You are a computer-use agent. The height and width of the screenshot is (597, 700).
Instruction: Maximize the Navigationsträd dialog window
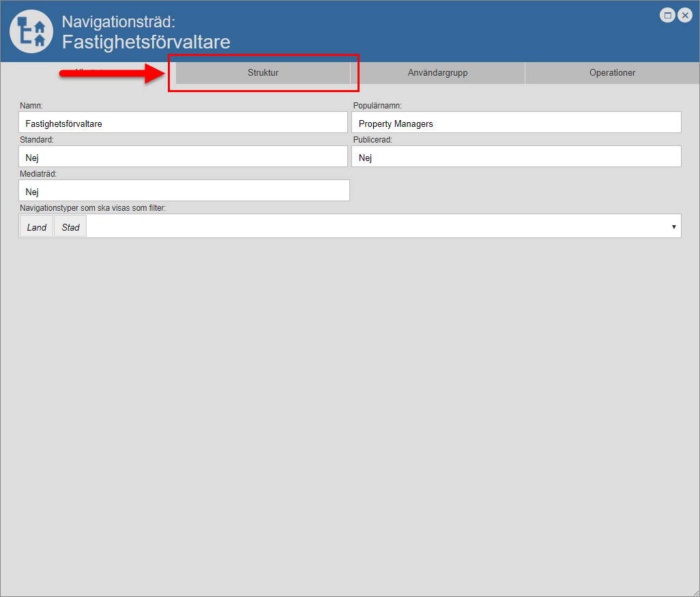(668, 16)
